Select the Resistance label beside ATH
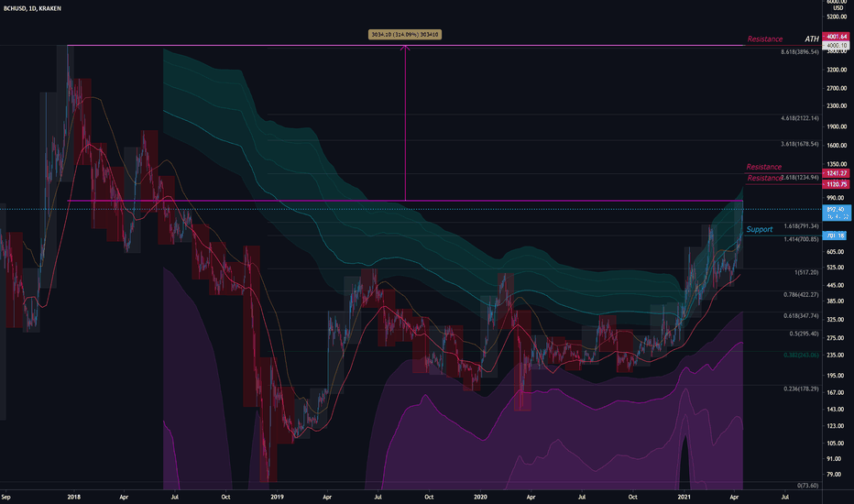 (765, 38)
